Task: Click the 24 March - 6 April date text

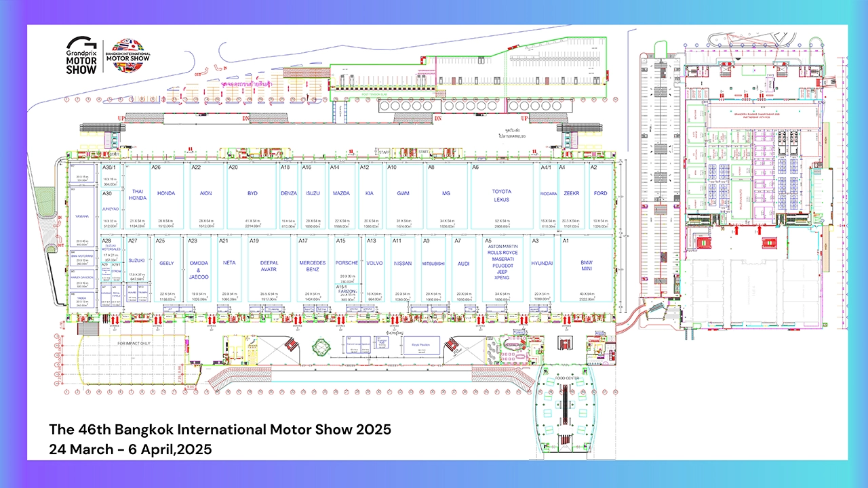Action: pos(130,449)
